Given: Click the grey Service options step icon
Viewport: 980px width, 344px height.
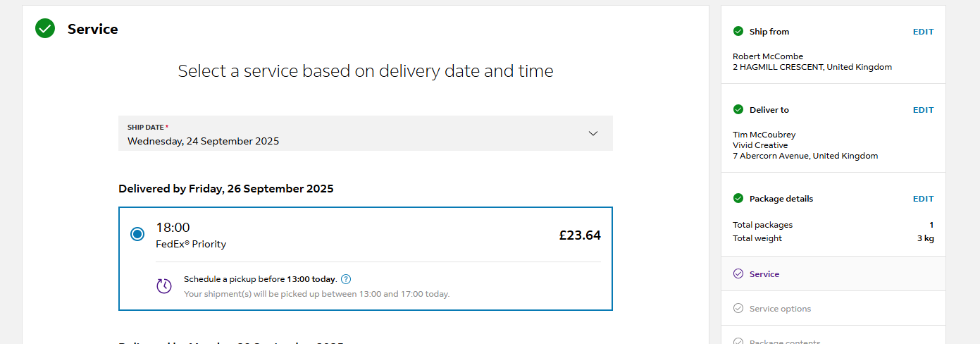Looking at the screenshot, I should coord(738,308).
